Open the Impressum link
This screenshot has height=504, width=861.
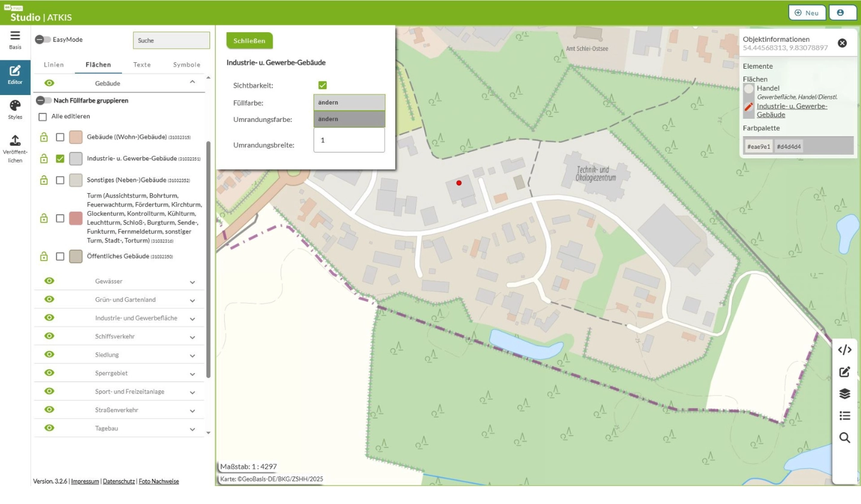pyautogui.click(x=85, y=481)
